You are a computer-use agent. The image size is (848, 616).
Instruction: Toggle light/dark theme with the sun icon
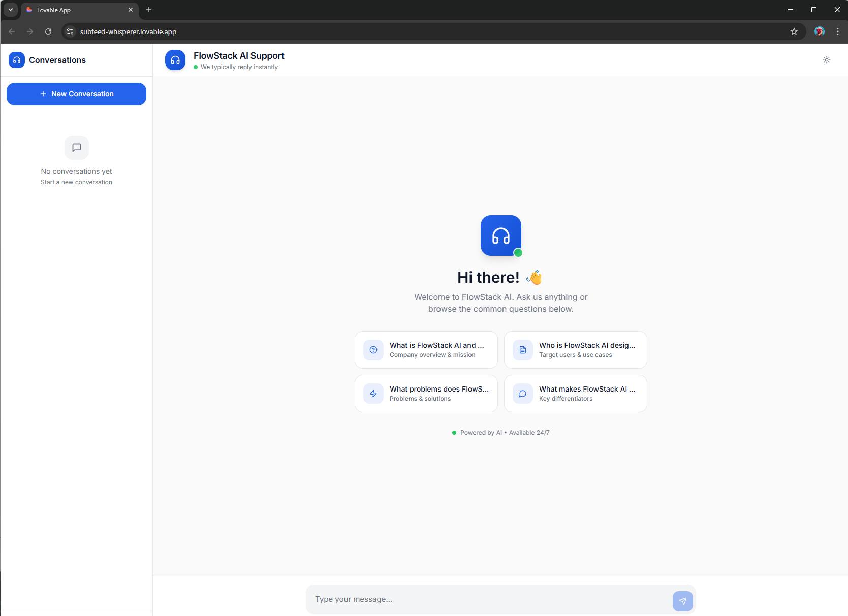(827, 60)
